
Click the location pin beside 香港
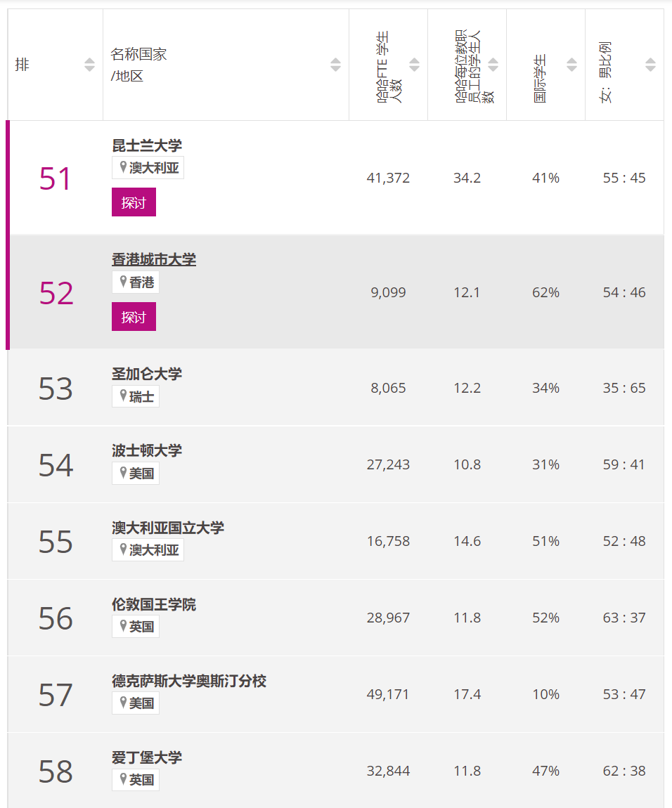pos(124,282)
